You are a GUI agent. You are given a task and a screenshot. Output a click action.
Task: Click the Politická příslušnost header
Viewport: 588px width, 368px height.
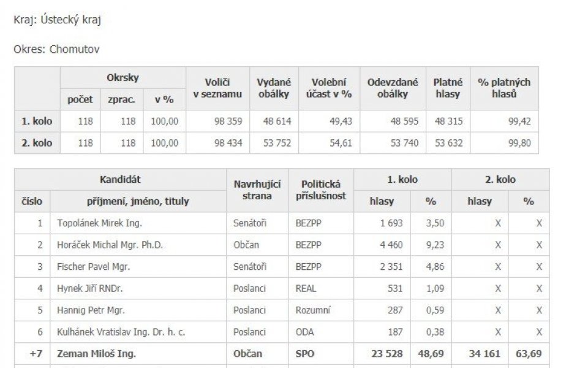click(x=321, y=190)
